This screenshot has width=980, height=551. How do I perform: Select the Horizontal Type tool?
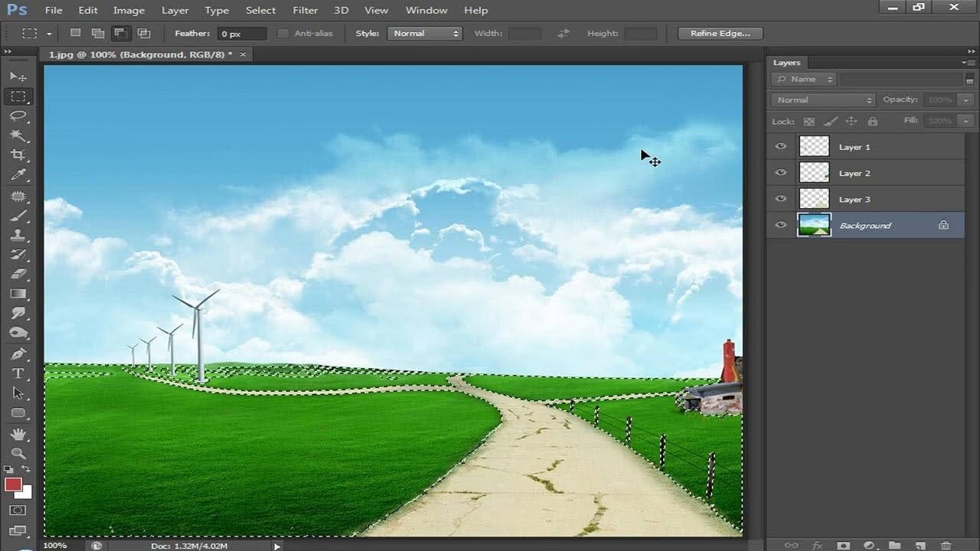18,373
